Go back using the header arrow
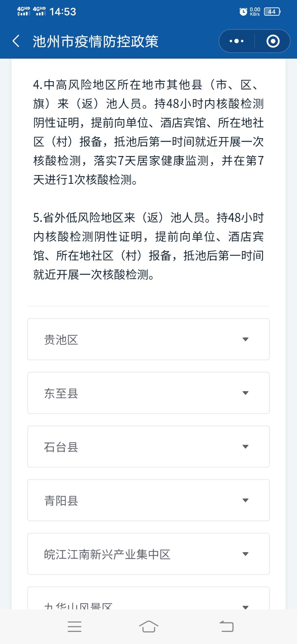The image size is (297, 644). pos(16,41)
